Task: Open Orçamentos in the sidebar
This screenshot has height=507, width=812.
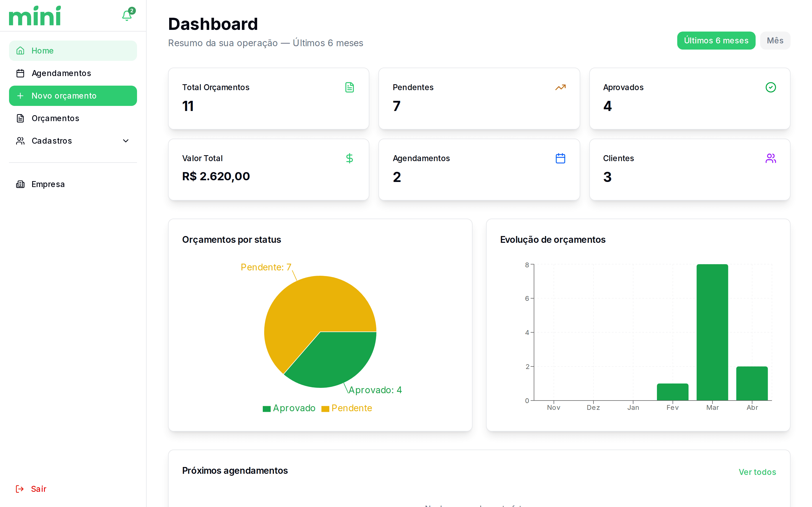Action: (x=55, y=118)
